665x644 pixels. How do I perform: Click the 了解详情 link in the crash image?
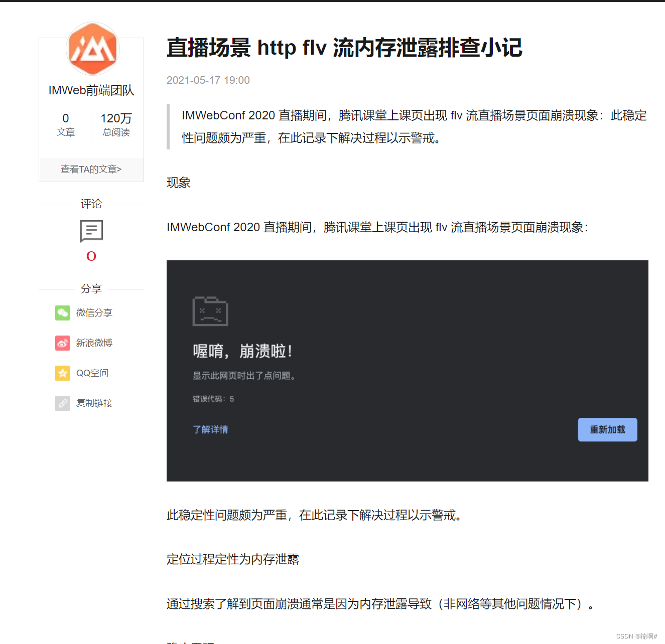(x=210, y=429)
